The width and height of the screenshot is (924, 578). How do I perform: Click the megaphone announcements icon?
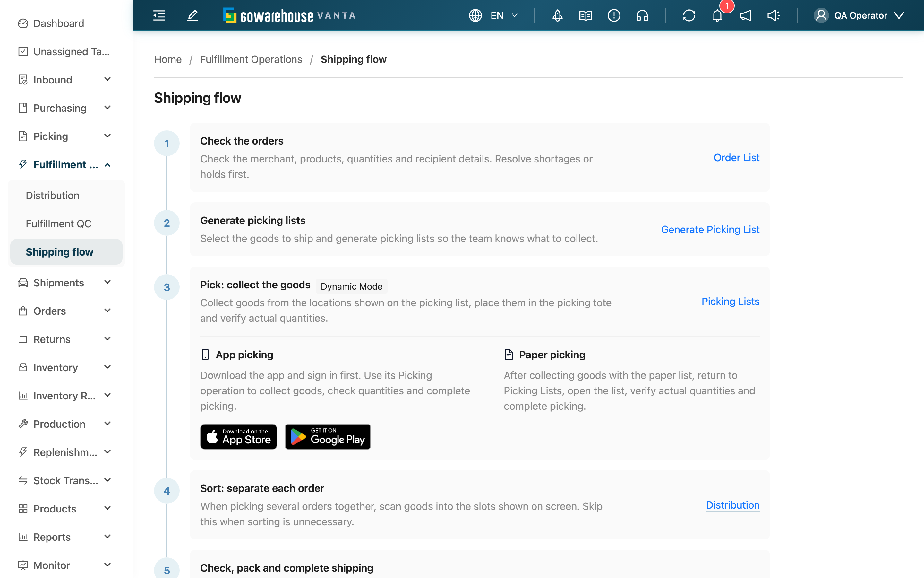pyautogui.click(x=746, y=16)
